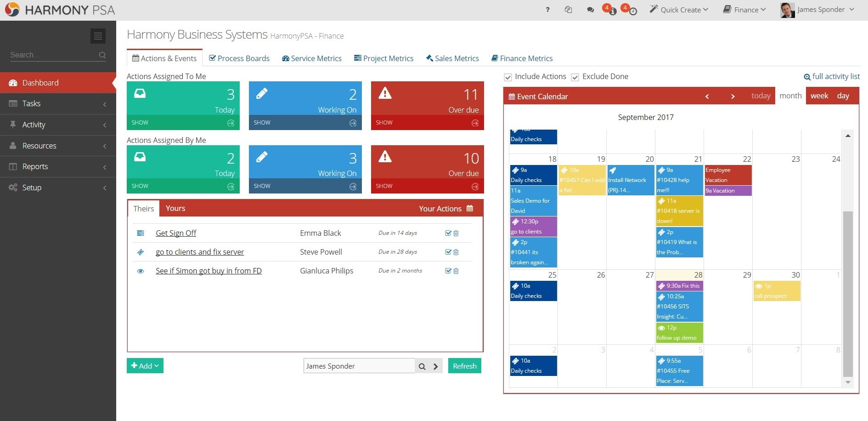
Task: Click the eye icon for See if Simon action
Action: [x=141, y=271]
